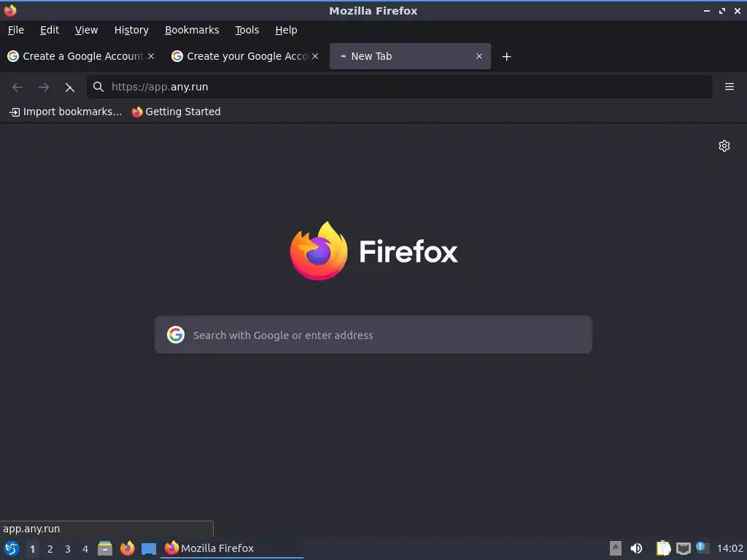Click the blue show desktop taskbar icon
This screenshot has width=747, height=560.
click(149, 548)
